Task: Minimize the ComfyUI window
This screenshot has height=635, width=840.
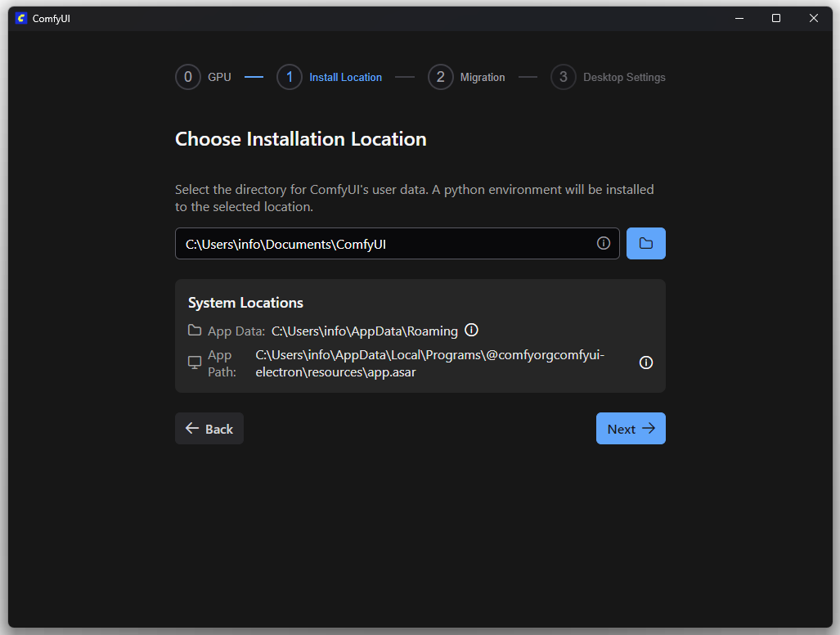Action: pos(739,18)
